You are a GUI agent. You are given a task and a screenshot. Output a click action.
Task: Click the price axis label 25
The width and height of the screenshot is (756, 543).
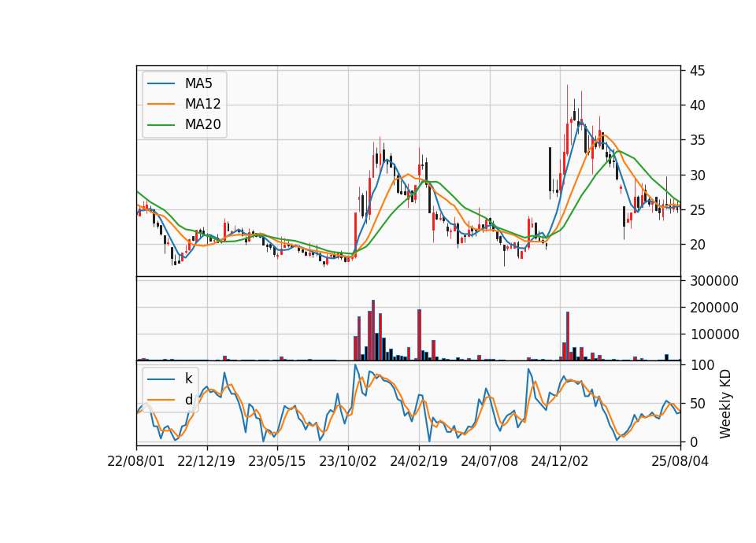698,210
